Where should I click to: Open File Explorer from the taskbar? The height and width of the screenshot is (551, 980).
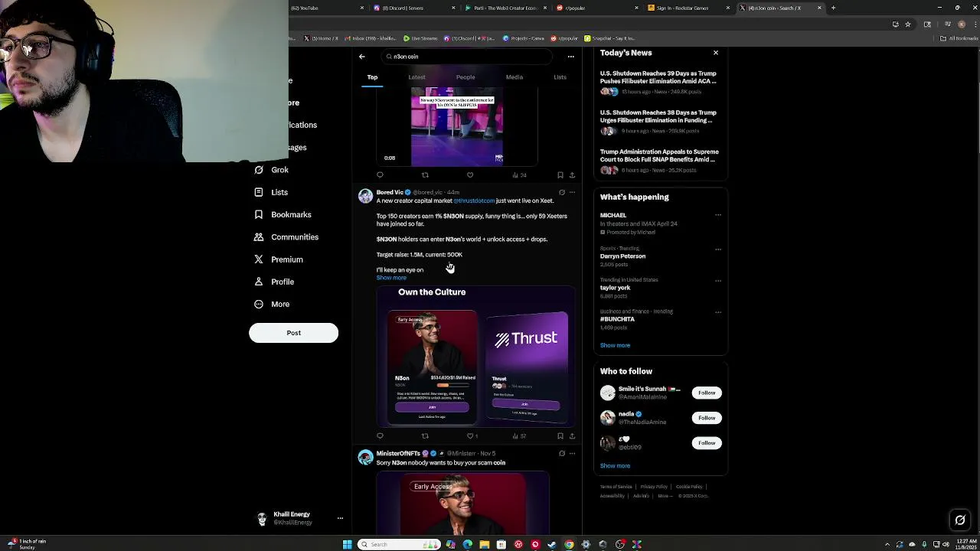pyautogui.click(x=485, y=544)
